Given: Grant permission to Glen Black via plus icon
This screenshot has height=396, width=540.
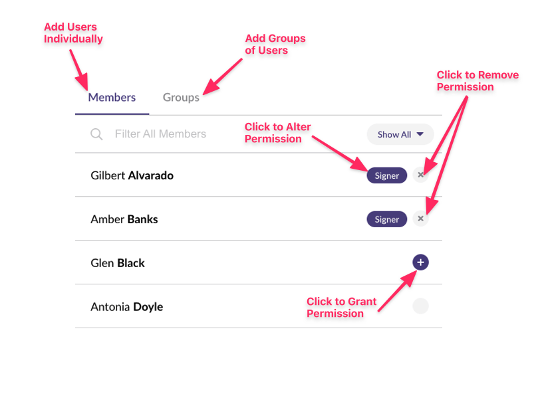Looking at the screenshot, I should click(420, 262).
